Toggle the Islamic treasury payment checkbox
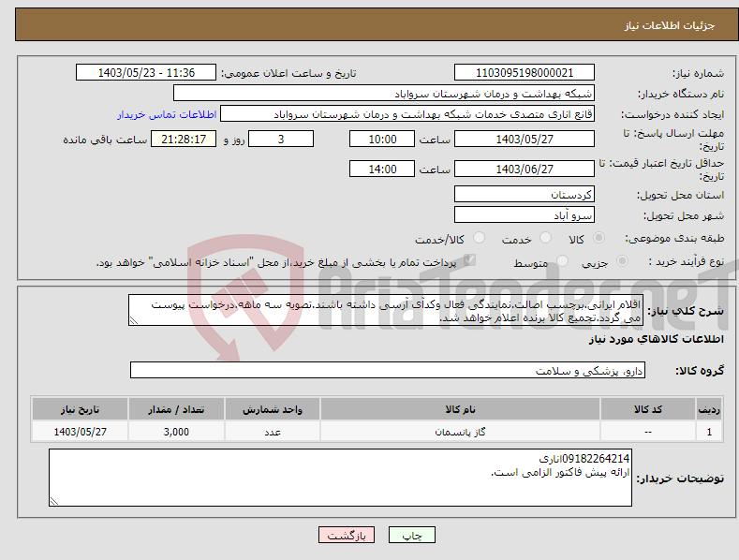Viewport: 739px width, 560px height. click(x=469, y=260)
